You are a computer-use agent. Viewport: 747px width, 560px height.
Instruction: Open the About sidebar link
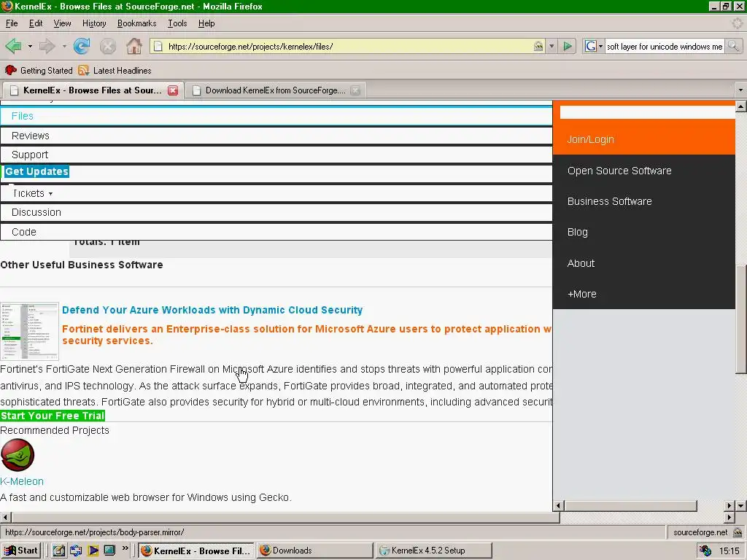click(x=581, y=263)
